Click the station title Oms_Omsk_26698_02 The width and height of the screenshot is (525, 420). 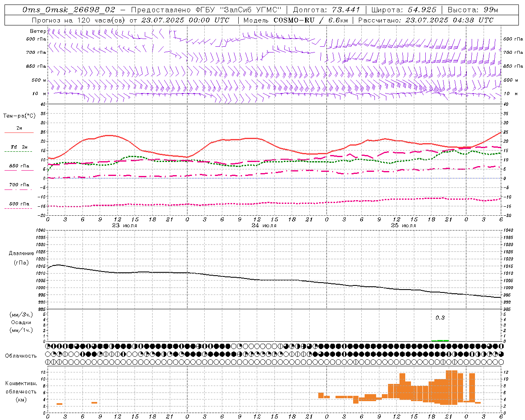point(69,10)
